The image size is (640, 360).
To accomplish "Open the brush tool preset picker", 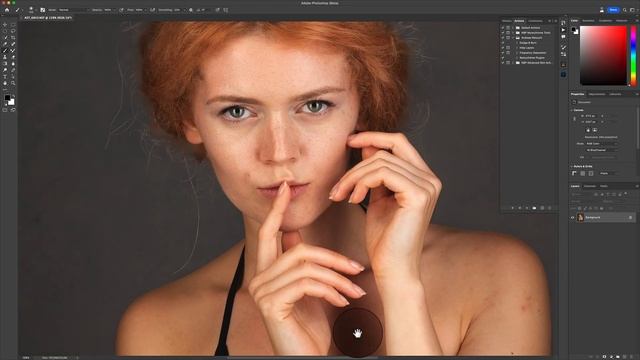I will point(18,10).
